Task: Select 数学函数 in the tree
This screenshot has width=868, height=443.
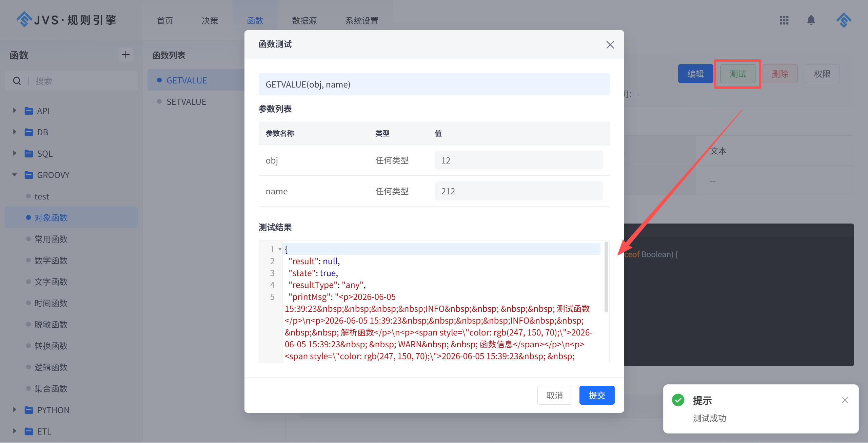Action: pyautogui.click(x=51, y=260)
